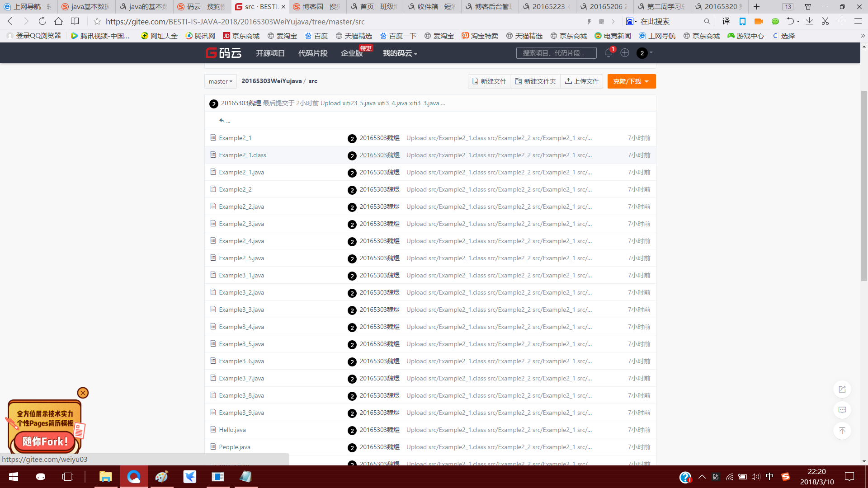
Task: Click file icon beside Example2_2
Action: (213, 189)
